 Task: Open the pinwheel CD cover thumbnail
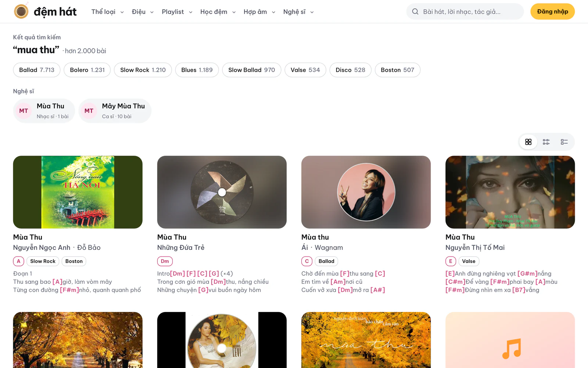click(222, 192)
